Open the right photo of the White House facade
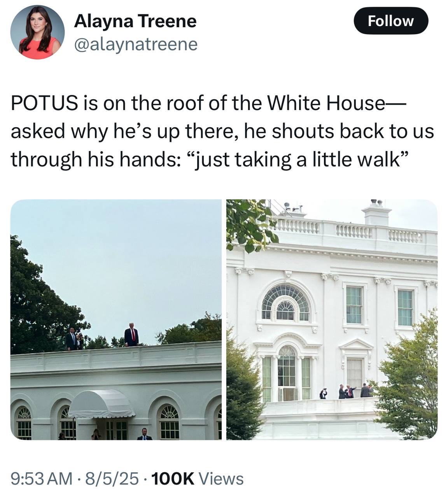This screenshot has width=448, height=498. [332, 319]
